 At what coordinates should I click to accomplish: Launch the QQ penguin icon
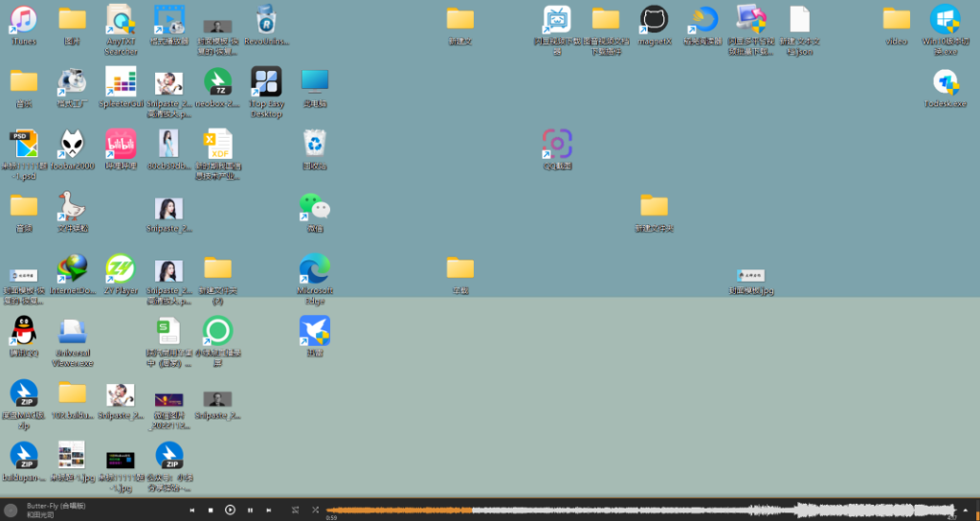[x=23, y=331]
